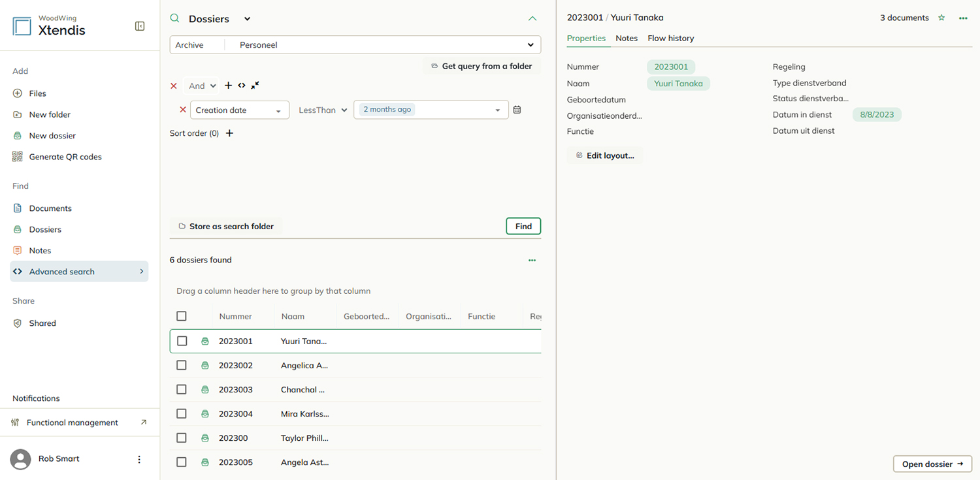Click the Open dossier button
Viewport: 980px width, 480px height.
(932, 464)
